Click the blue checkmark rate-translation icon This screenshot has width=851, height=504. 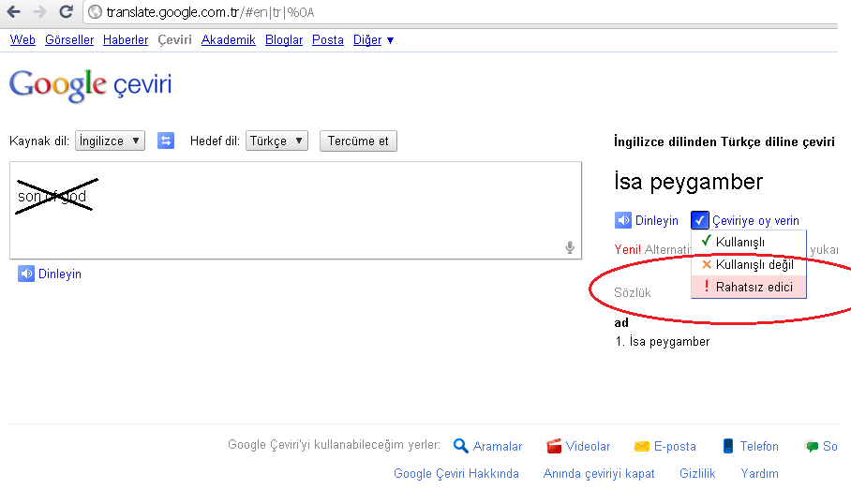coord(699,220)
